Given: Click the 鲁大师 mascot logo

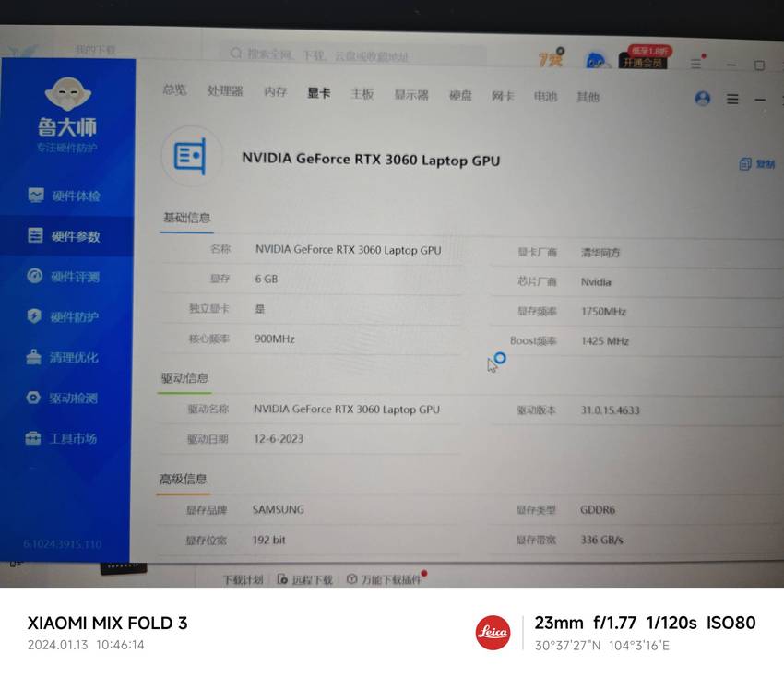Looking at the screenshot, I should point(67,94).
